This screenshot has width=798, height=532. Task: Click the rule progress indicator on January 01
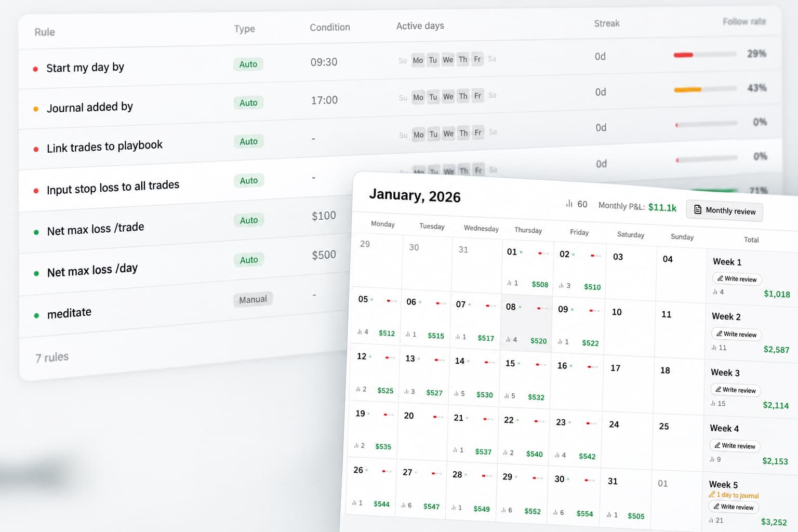pos(543,254)
